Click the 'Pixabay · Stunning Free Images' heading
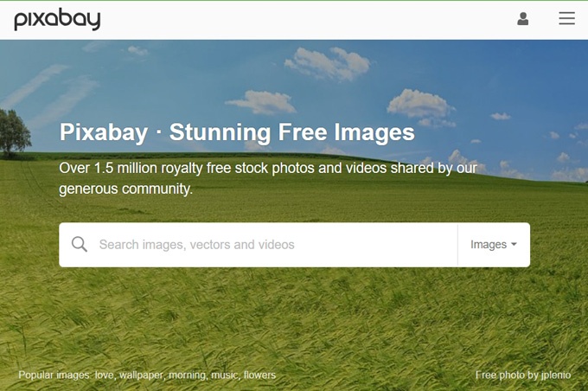 [237, 132]
